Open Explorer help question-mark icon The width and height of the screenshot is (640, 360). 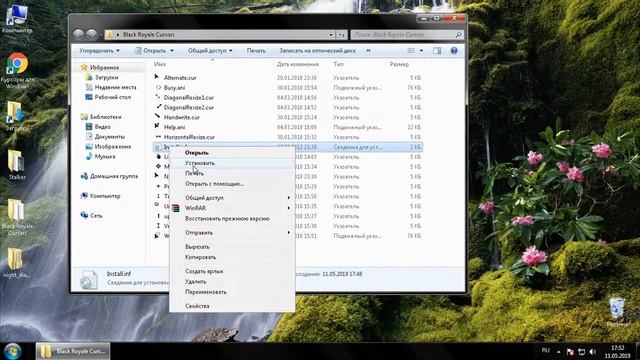tap(454, 51)
